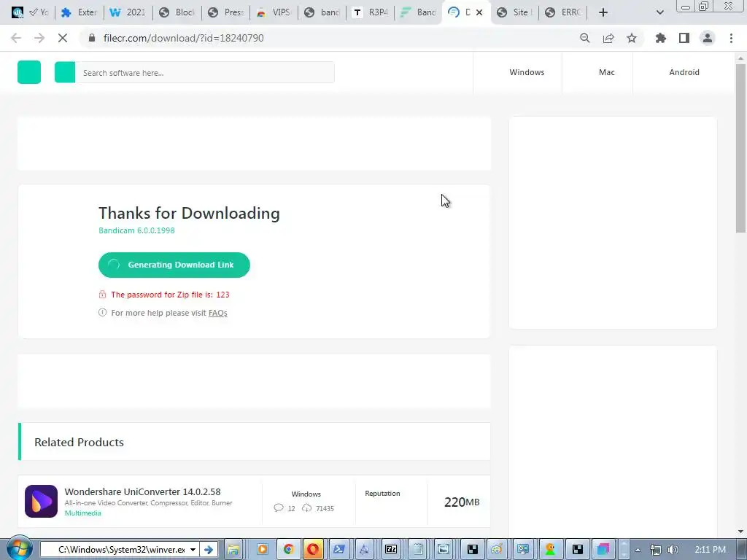Stop loading the page with the X button
Screen dimensions: 747x560
[x=63, y=38]
